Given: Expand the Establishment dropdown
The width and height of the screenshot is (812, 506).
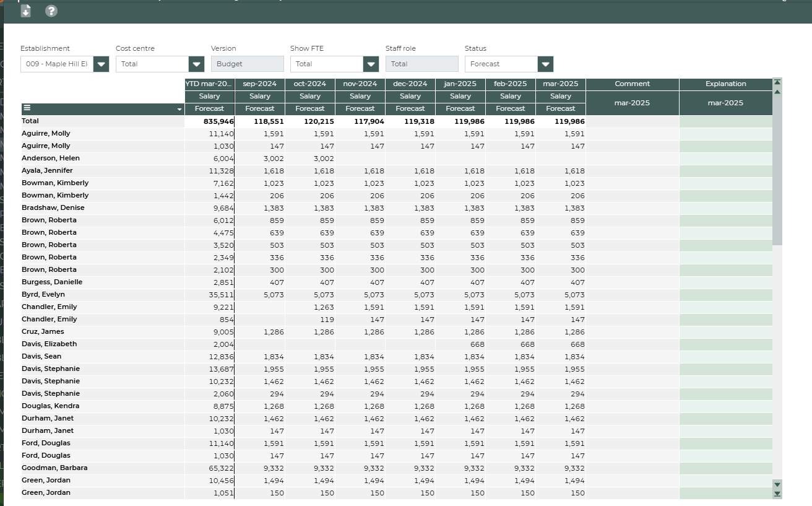Looking at the screenshot, I should coord(101,64).
